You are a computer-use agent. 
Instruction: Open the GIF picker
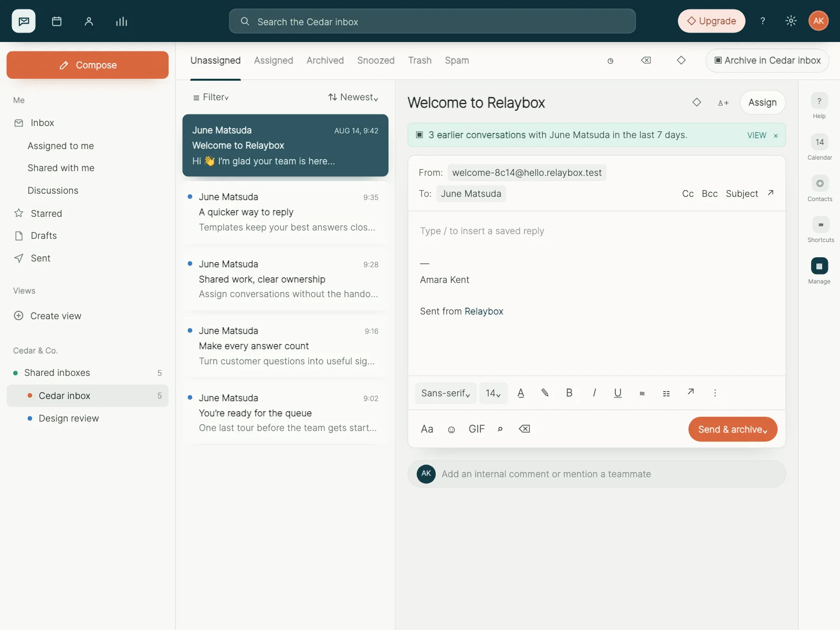tap(477, 429)
